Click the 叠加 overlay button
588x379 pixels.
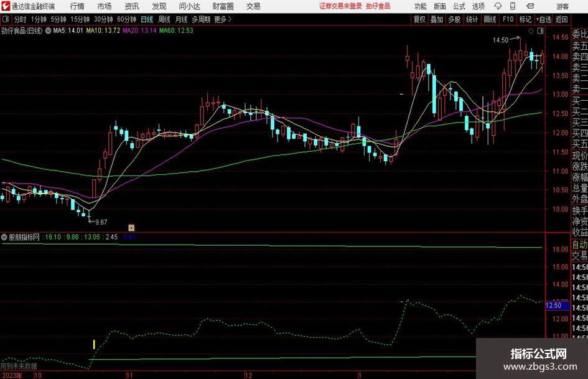(x=437, y=19)
